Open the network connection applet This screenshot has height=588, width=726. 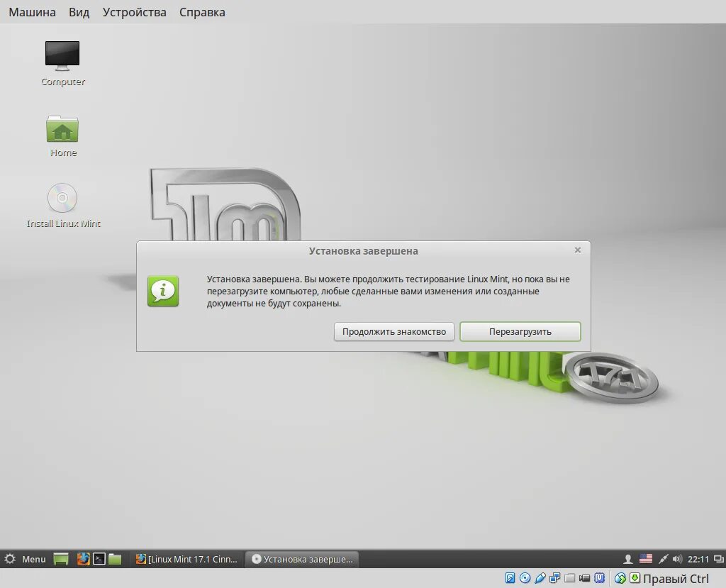pos(663,559)
